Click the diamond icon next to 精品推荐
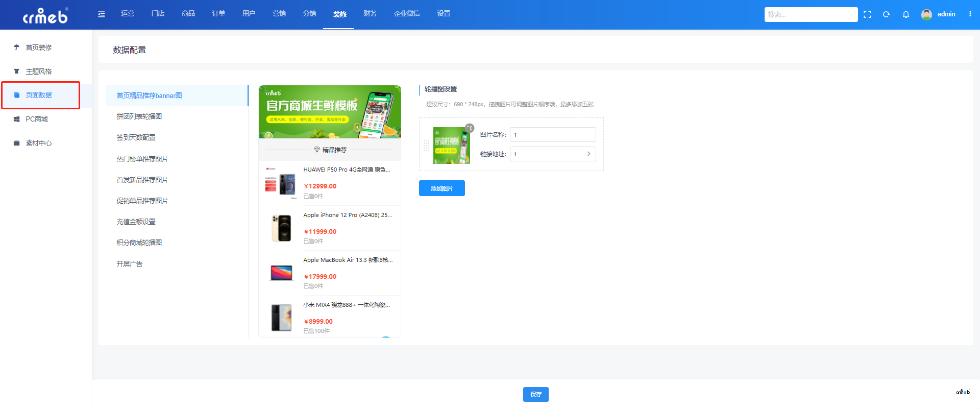 (x=317, y=150)
